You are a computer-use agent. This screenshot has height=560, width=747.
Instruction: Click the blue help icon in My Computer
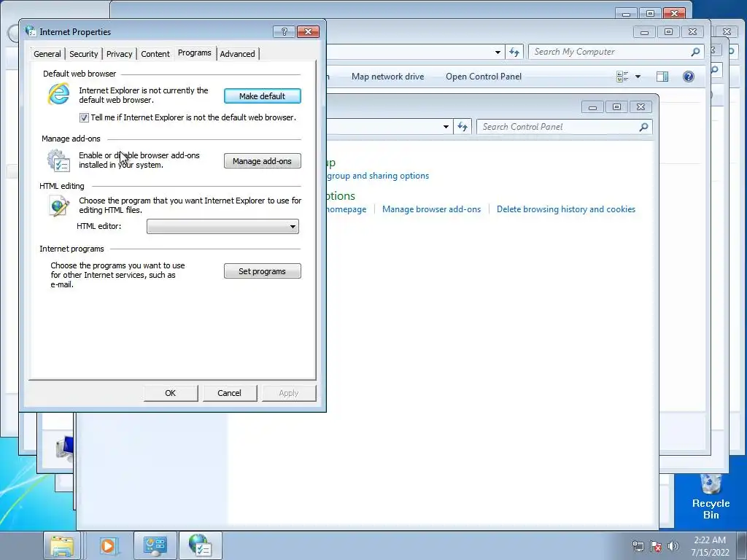click(x=689, y=77)
